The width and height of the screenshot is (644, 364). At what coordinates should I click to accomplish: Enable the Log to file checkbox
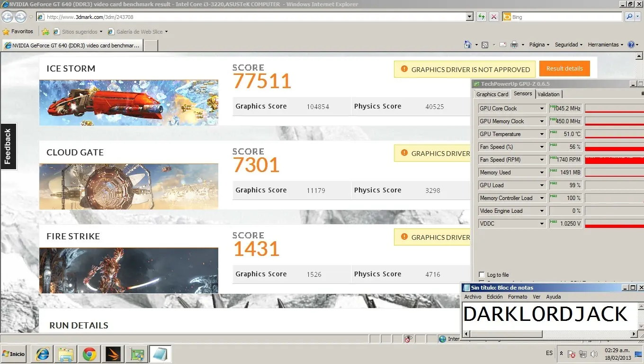482,275
